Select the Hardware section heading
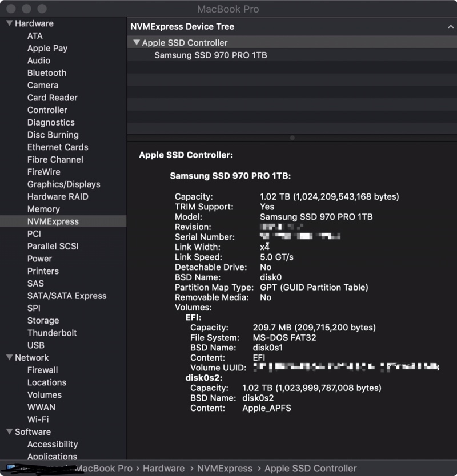The height and width of the screenshot is (476, 457). [34, 23]
